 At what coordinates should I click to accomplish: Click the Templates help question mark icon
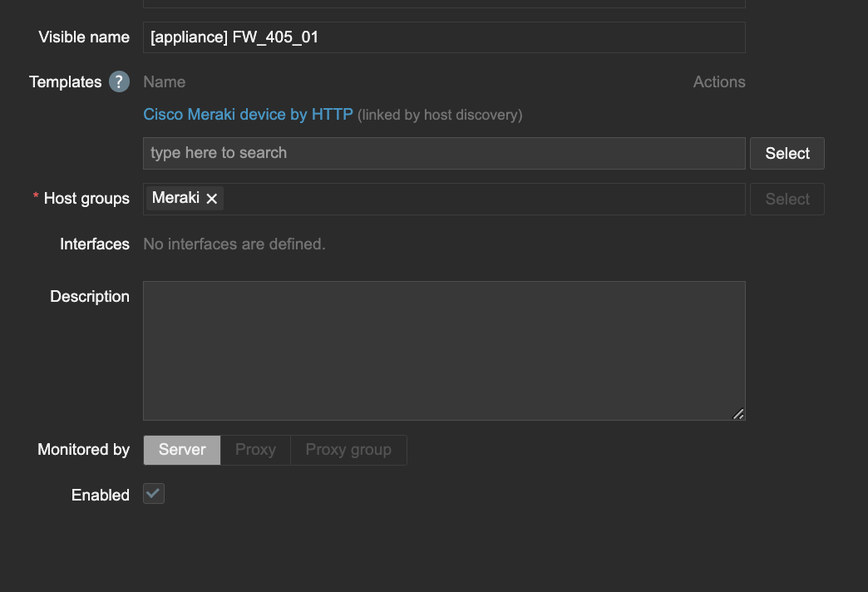(x=120, y=81)
